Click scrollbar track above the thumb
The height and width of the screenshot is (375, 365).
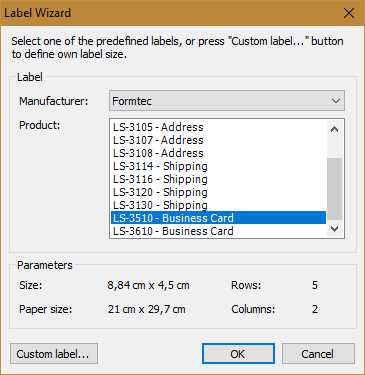pos(335,148)
